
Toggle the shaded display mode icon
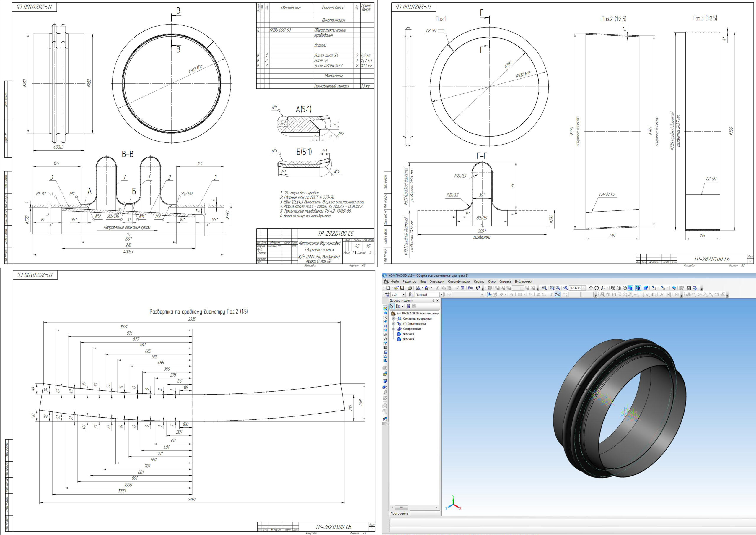point(630,288)
